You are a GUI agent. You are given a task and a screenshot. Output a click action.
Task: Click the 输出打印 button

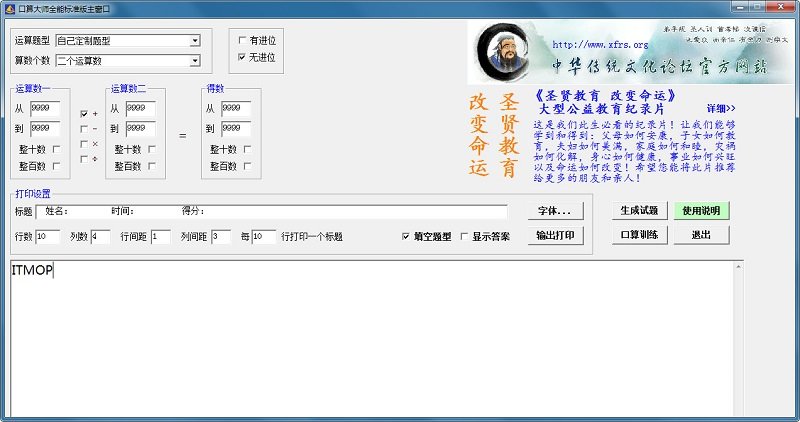pyautogui.click(x=555, y=235)
